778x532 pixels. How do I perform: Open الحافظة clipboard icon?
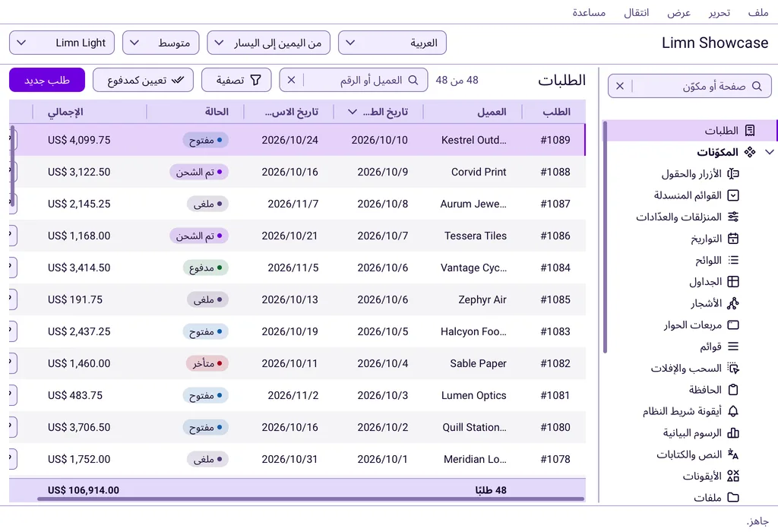pos(733,390)
